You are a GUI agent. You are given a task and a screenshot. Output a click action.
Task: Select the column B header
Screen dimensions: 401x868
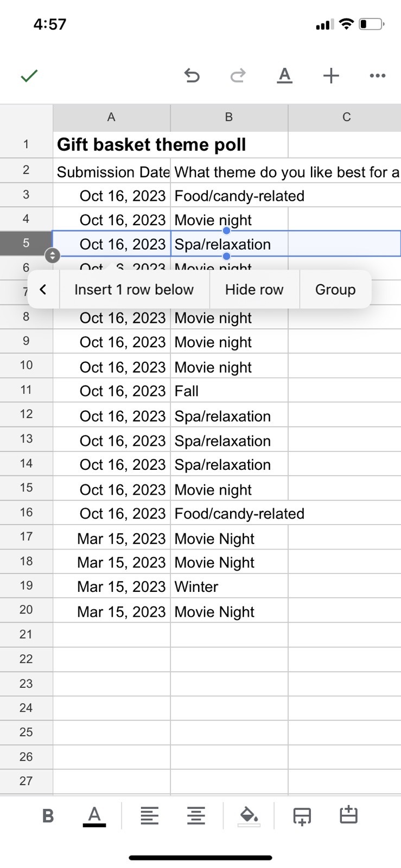(x=229, y=117)
